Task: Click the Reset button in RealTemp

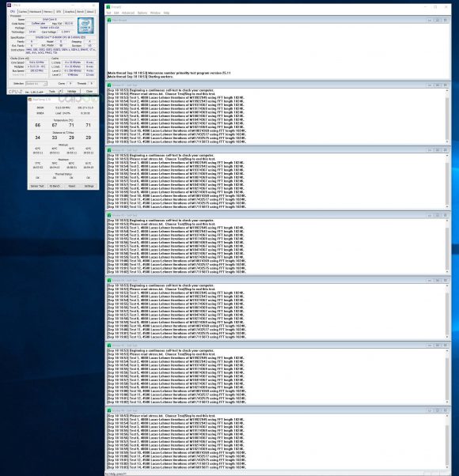Action: (72, 186)
